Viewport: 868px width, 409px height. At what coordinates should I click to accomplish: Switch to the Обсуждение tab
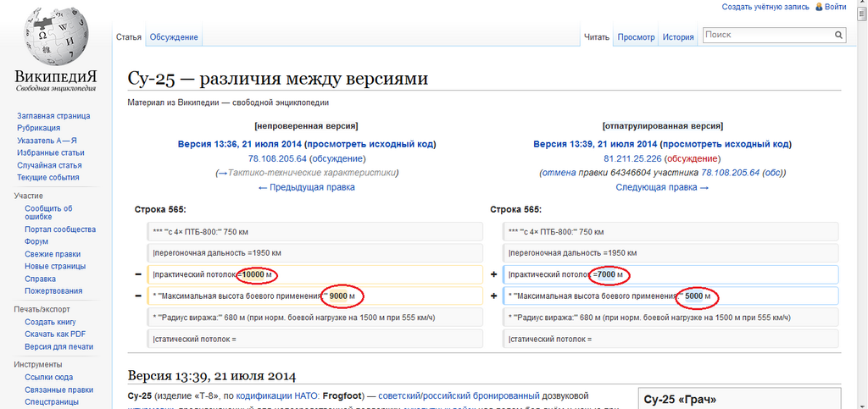pyautogui.click(x=174, y=37)
